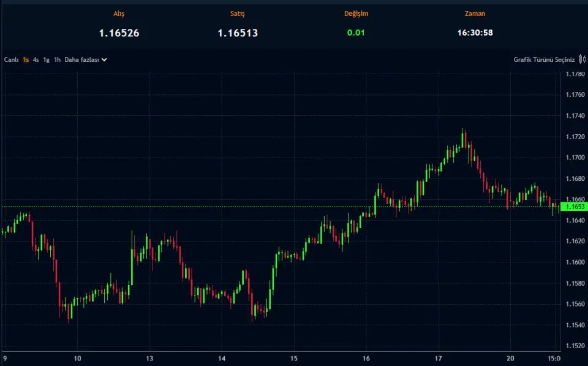Click the Alış column header
588x366 pixels.
tap(119, 13)
